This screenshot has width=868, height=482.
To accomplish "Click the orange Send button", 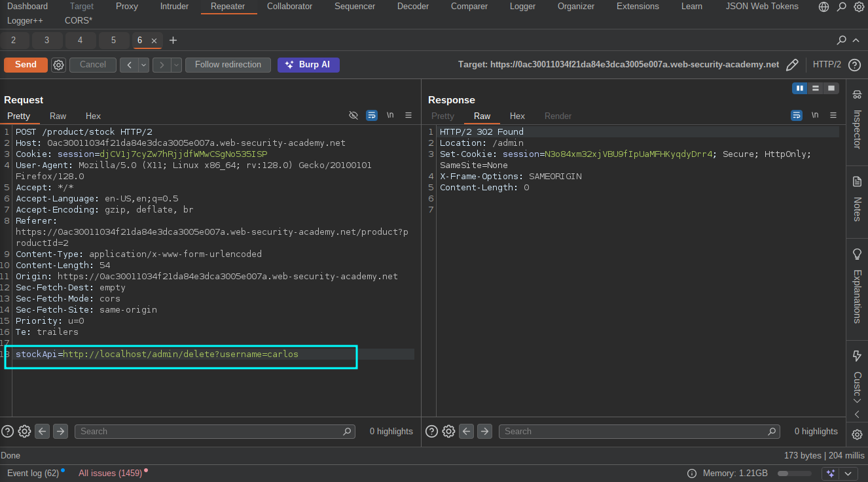I will [26, 65].
